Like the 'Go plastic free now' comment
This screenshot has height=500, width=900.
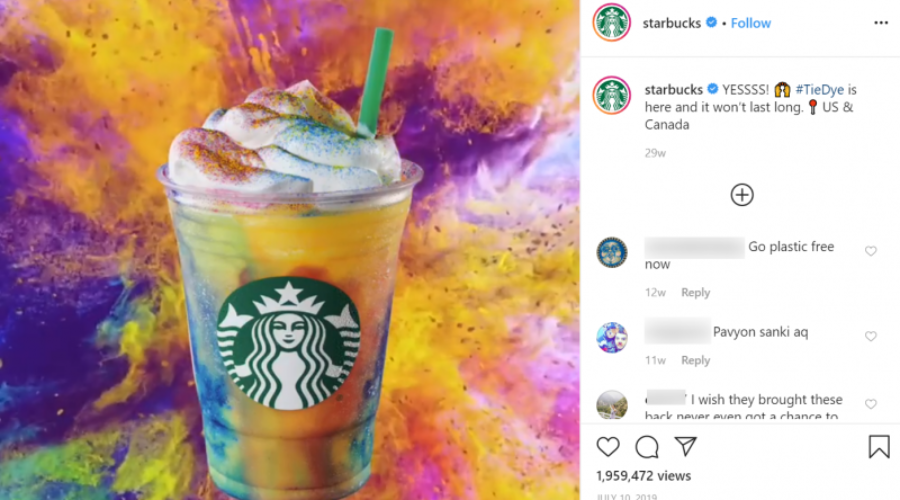coord(871,251)
